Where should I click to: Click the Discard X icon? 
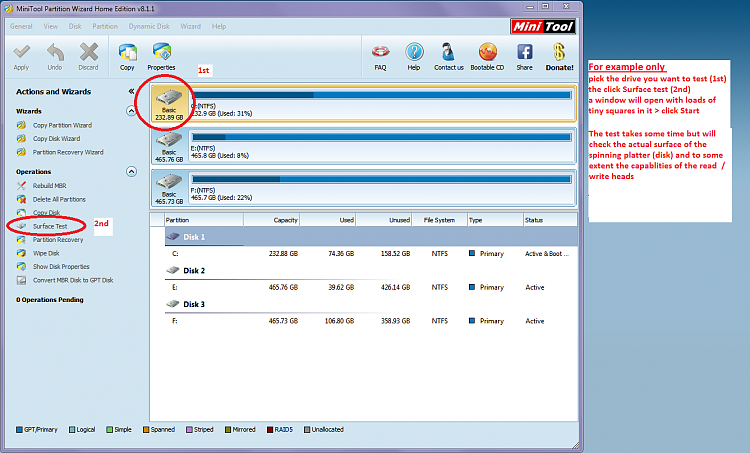(x=89, y=52)
